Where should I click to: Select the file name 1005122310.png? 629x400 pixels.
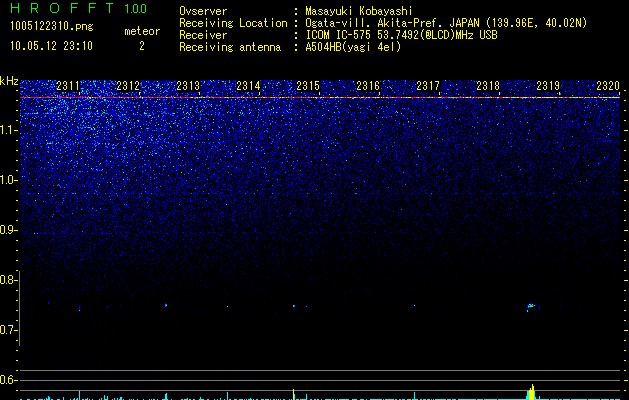click(52, 27)
